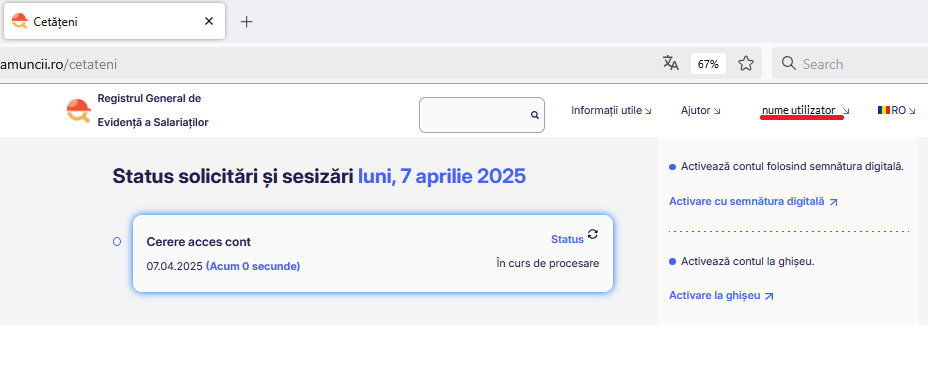Open Activare cu semnătura digitală link
Screen dimensions: 928x368
tap(753, 201)
